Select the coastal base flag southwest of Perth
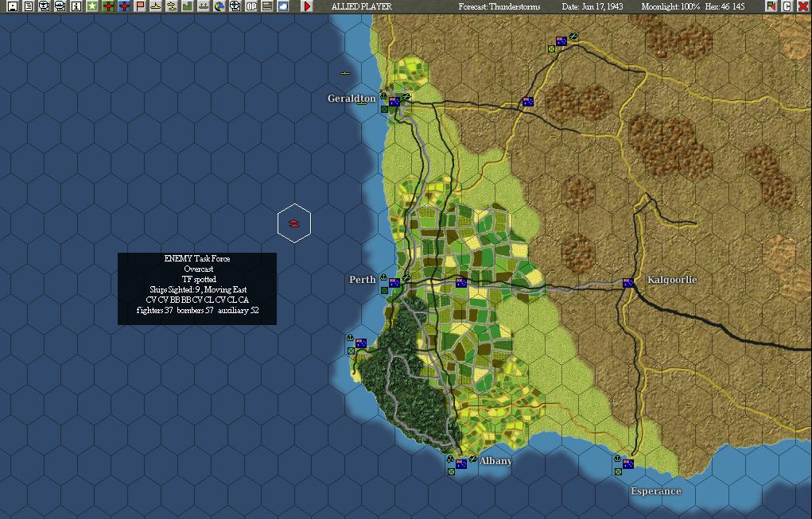 [x=361, y=343]
